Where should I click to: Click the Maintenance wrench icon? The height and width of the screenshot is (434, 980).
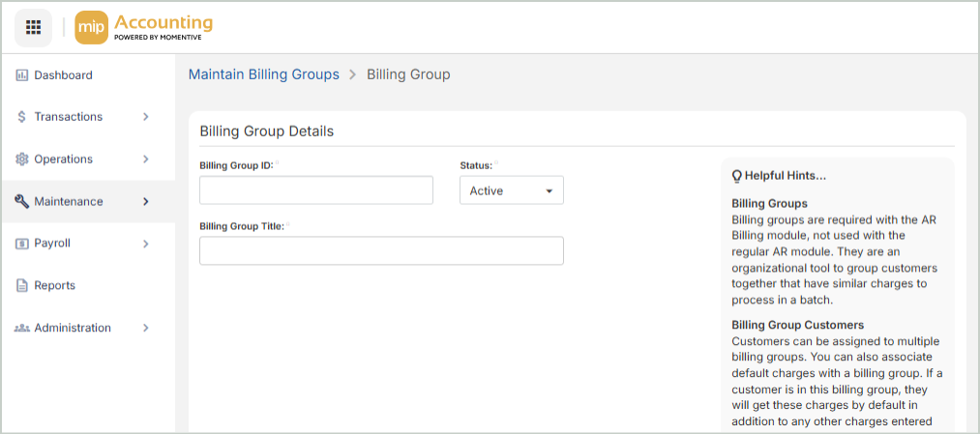point(21,202)
